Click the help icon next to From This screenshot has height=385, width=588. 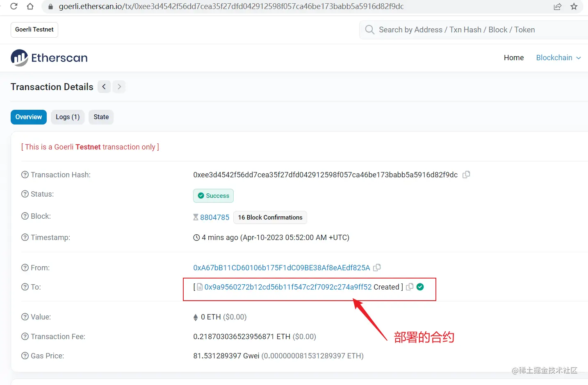click(x=25, y=267)
